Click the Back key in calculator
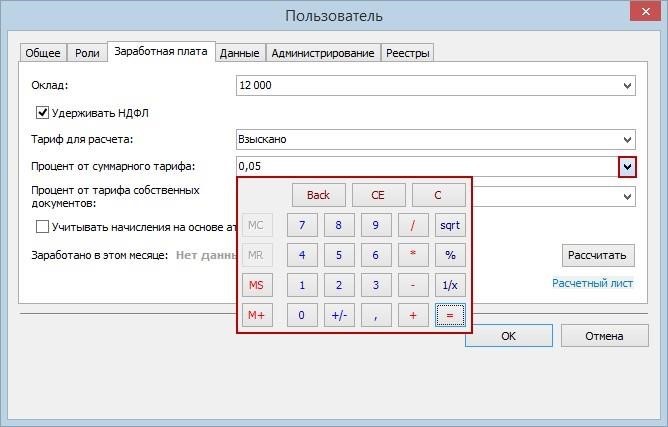 (x=318, y=195)
